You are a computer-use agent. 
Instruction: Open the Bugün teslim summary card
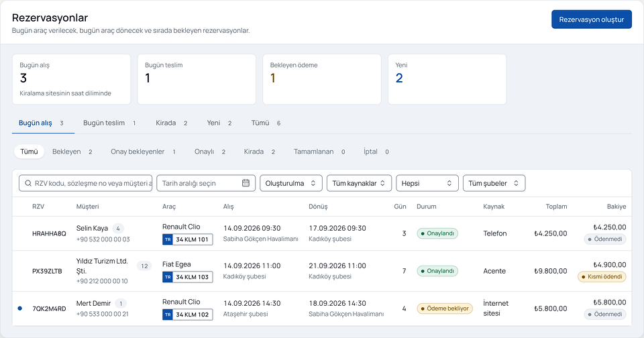[x=197, y=79]
